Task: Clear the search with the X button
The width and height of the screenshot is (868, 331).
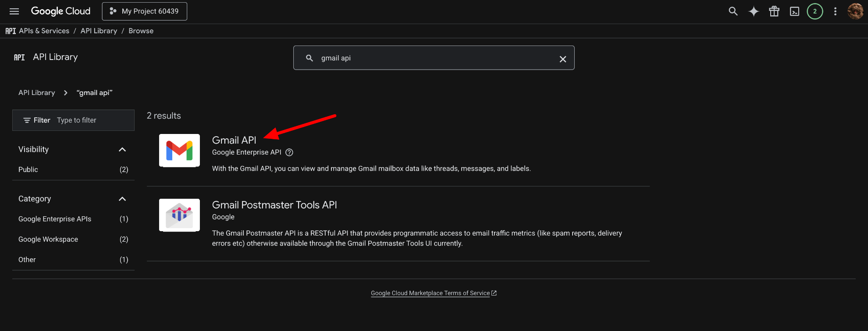Action: (x=563, y=59)
